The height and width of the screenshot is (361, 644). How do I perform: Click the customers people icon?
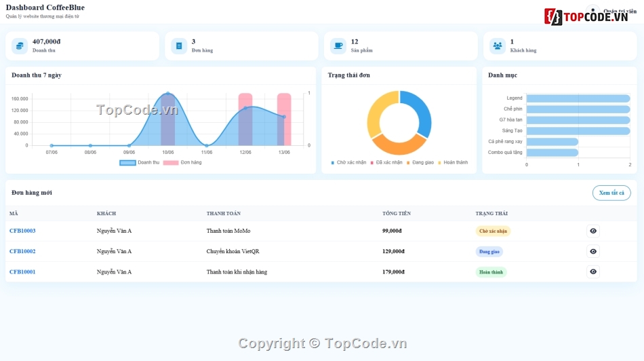point(498,46)
